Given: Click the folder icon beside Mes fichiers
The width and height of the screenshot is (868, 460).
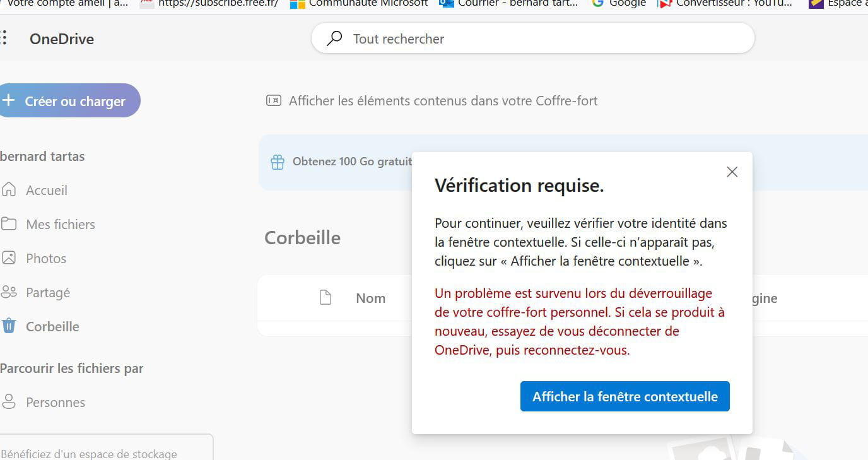Looking at the screenshot, I should [x=9, y=223].
